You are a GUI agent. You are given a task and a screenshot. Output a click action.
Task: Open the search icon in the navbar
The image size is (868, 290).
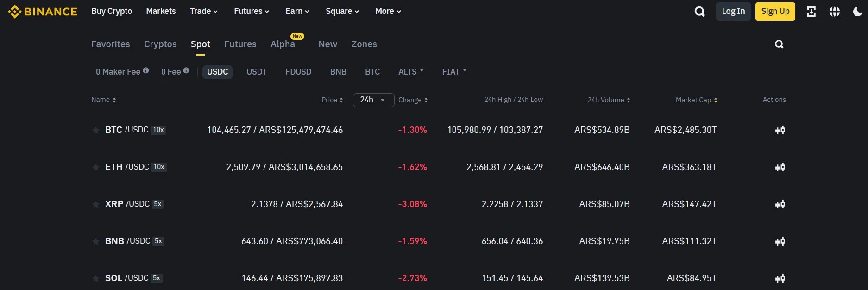point(699,11)
